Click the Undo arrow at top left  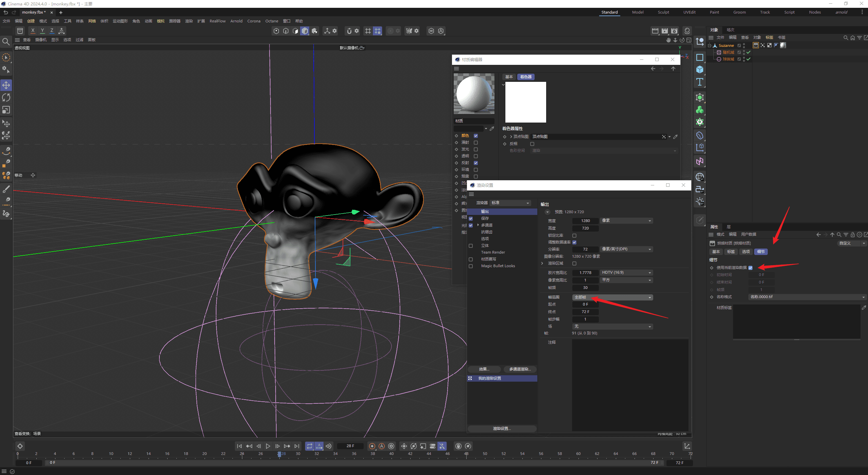pos(5,12)
